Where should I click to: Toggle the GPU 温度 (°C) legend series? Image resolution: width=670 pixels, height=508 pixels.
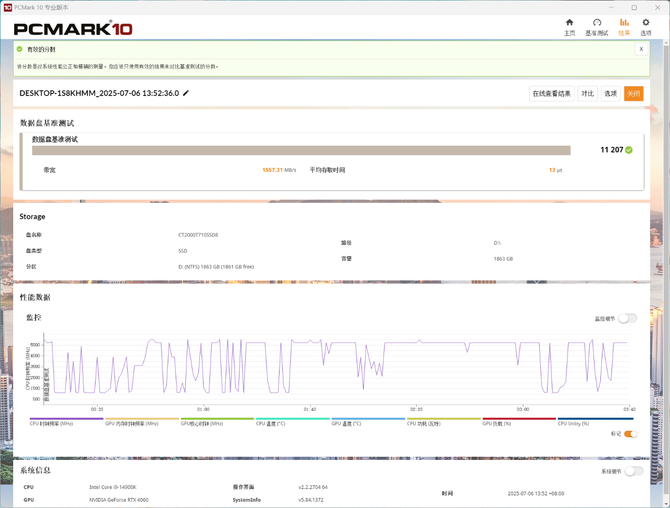pyautogui.click(x=368, y=422)
